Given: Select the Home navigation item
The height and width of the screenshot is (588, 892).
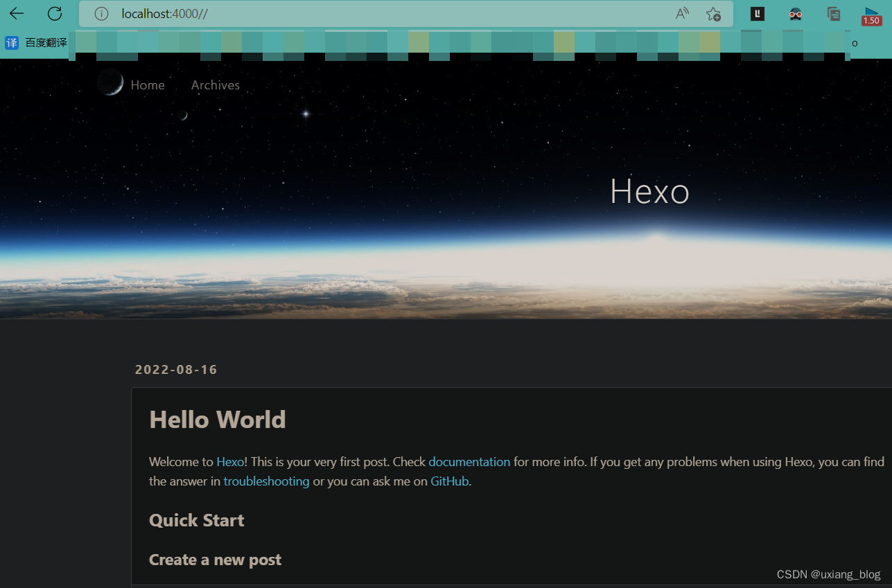Looking at the screenshot, I should [x=148, y=84].
